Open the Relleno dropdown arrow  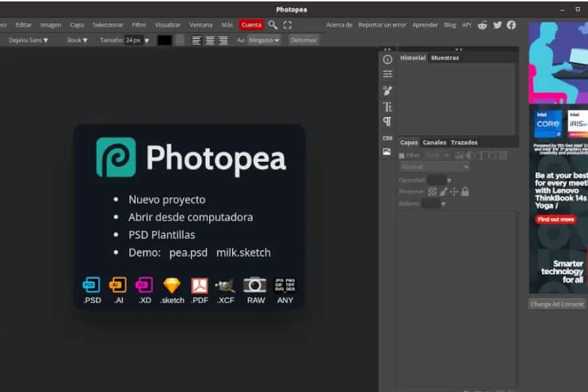point(443,204)
